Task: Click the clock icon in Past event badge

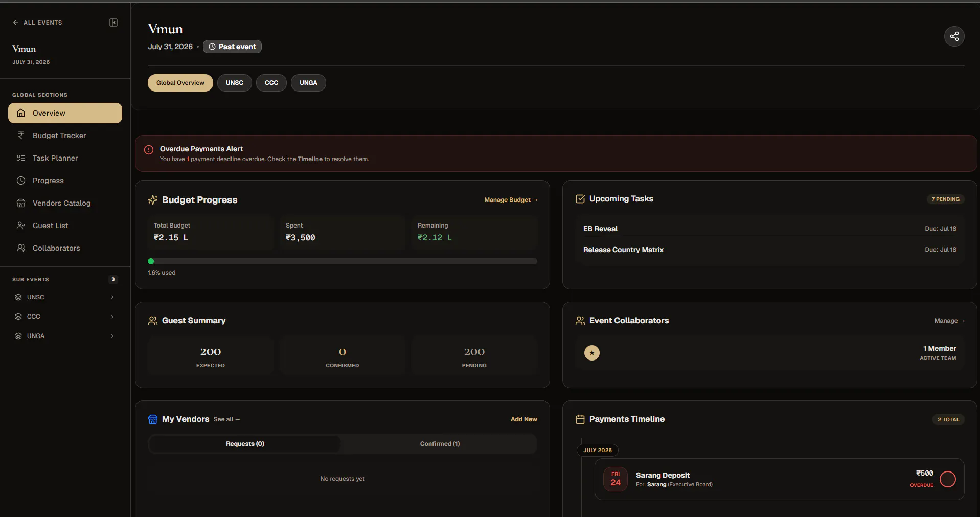Action: click(x=212, y=47)
